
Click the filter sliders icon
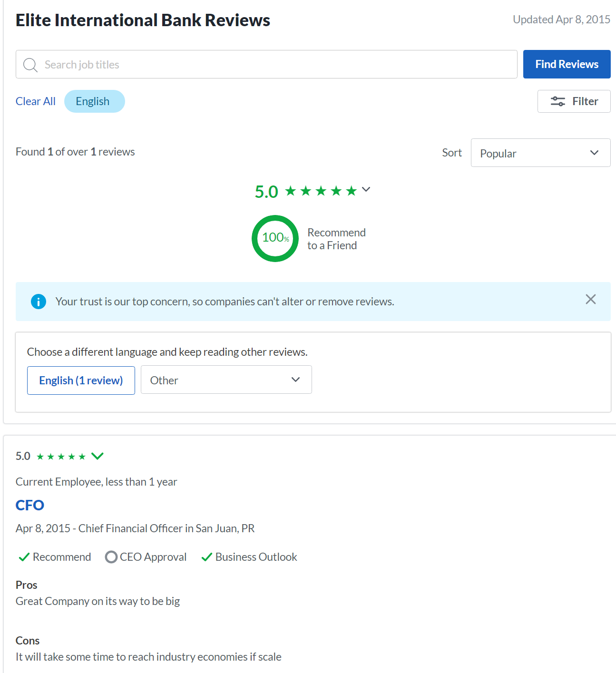coord(558,101)
